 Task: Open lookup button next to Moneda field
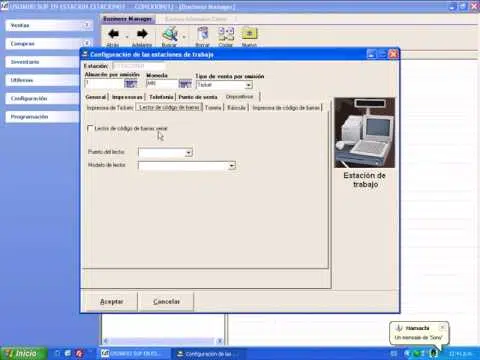point(185,84)
